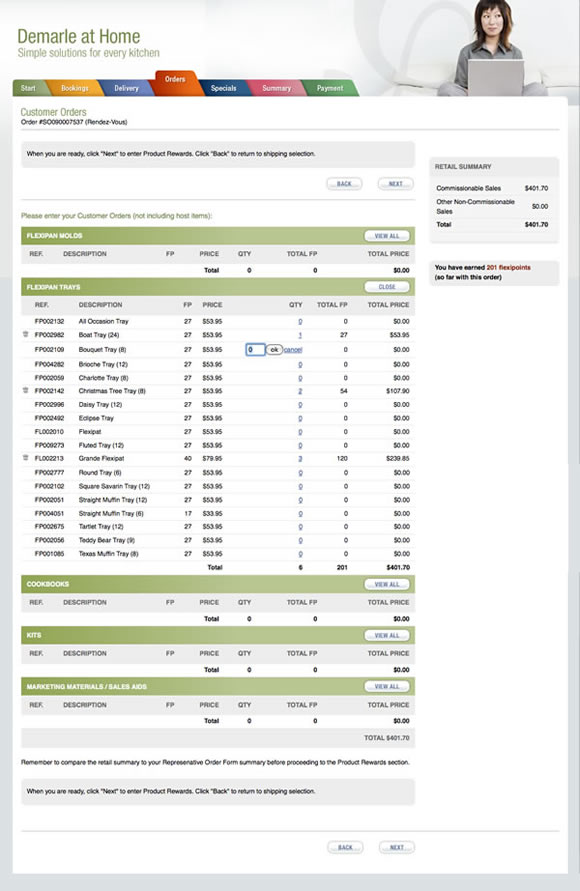This screenshot has width=580, height=891.
Task: Click the Customer Orders heading
Action: [x=53, y=112]
